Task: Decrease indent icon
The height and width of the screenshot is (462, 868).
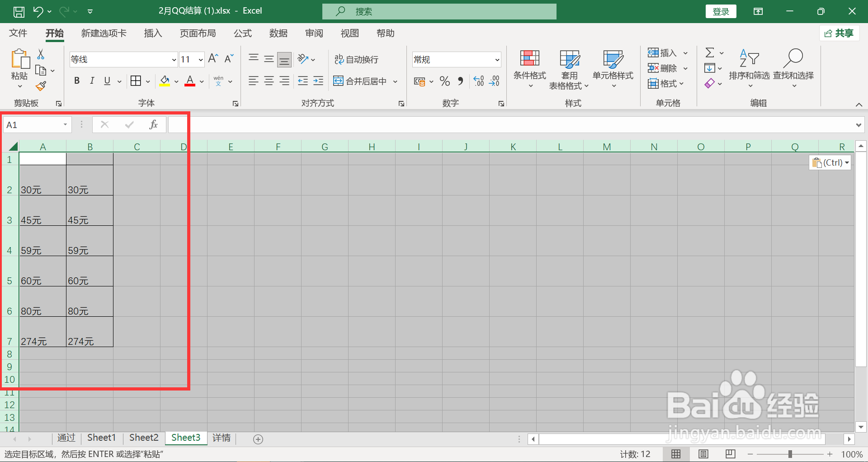Action: tap(303, 81)
